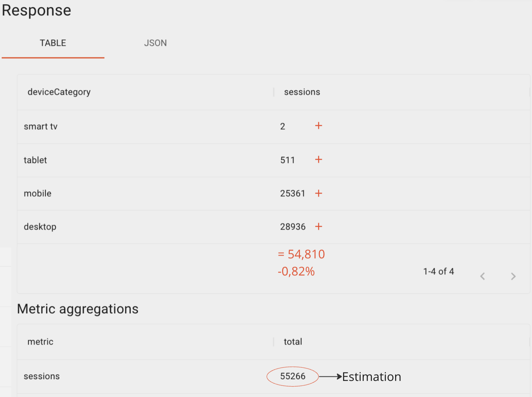532x397 pixels.
Task: Click the plus icon beside smart tv sessions
Action: pos(318,126)
